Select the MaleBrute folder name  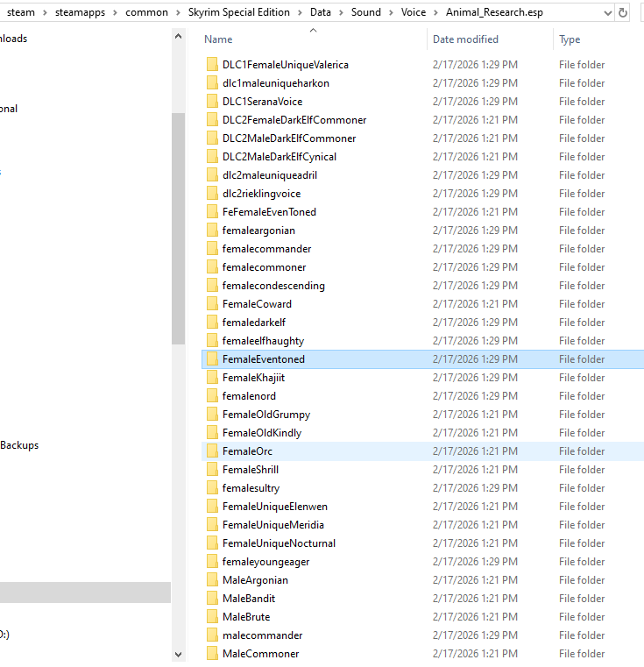(x=246, y=617)
